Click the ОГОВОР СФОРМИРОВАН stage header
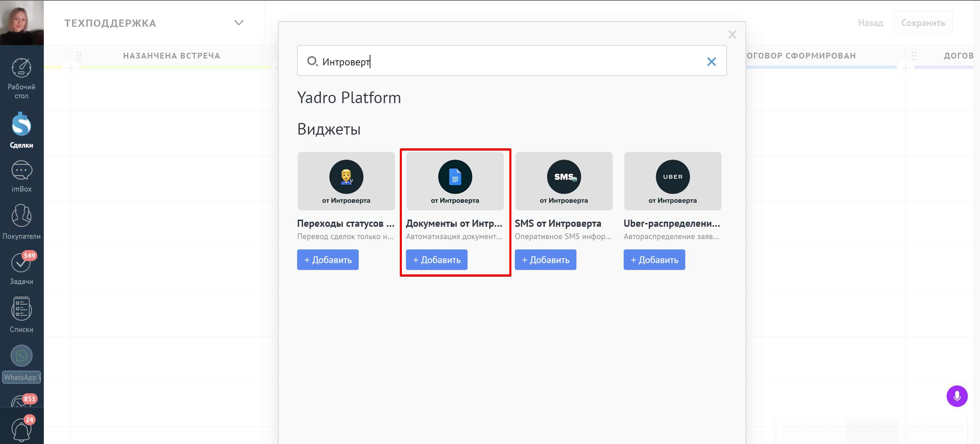The height and width of the screenshot is (444, 980). 801,56
